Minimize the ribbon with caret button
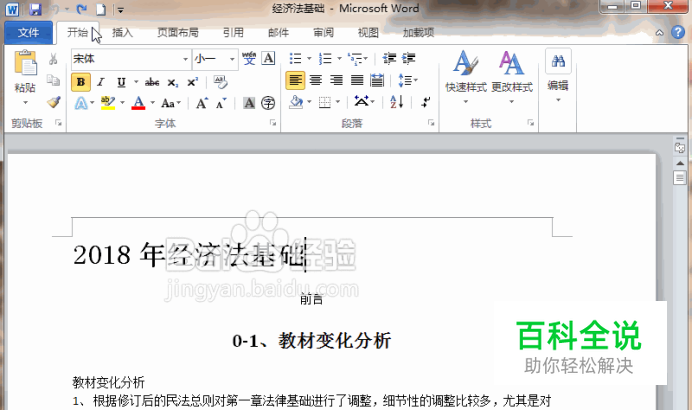The height and width of the screenshot is (410, 692). 659,32
